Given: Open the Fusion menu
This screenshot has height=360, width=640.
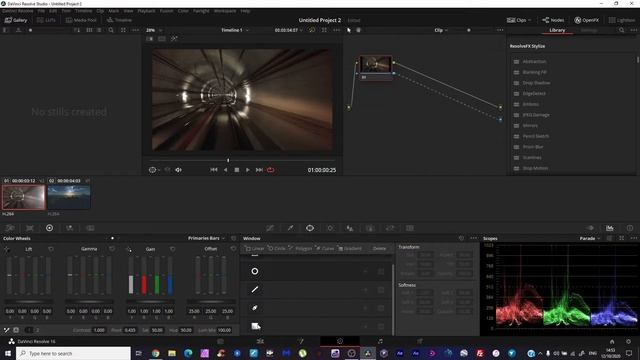Looking at the screenshot, I should pyautogui.click(x=166, y=11).
